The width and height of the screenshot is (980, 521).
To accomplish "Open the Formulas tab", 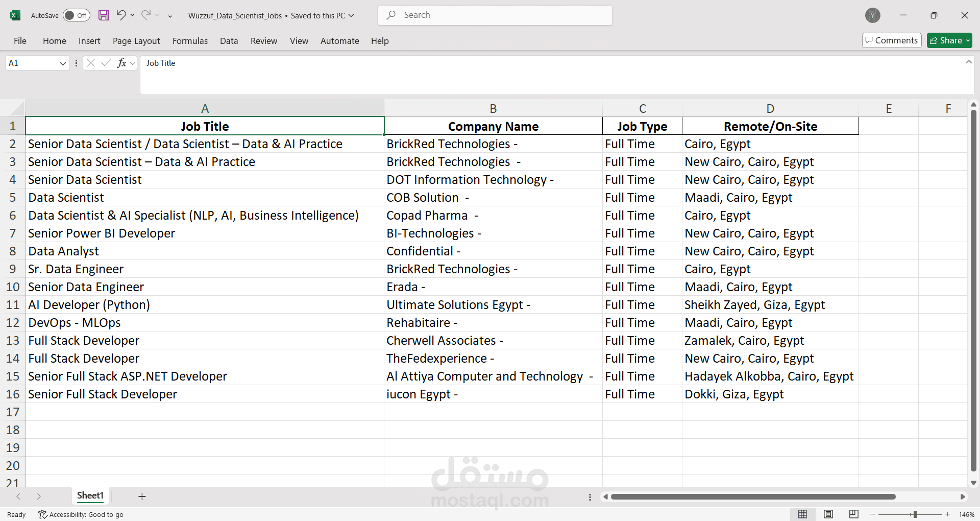I will 190,41.
